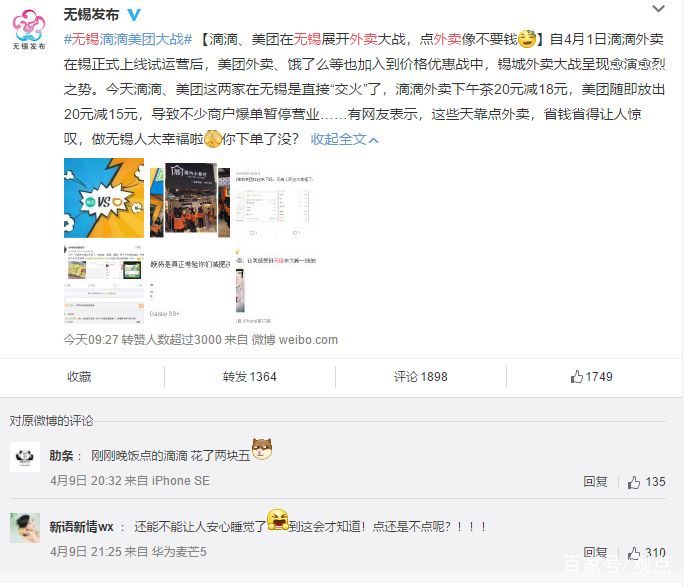Screen dimensions: 684x587
Task: Open the storefront photo thumbnail
Action: 190,199
